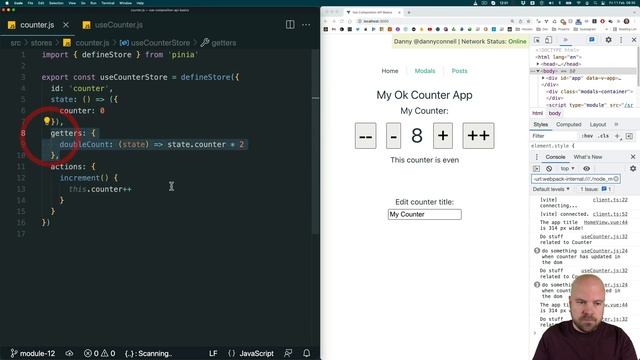
Task: Select the 'html' element breadcrumb
Action: click(x=538, y=113)
